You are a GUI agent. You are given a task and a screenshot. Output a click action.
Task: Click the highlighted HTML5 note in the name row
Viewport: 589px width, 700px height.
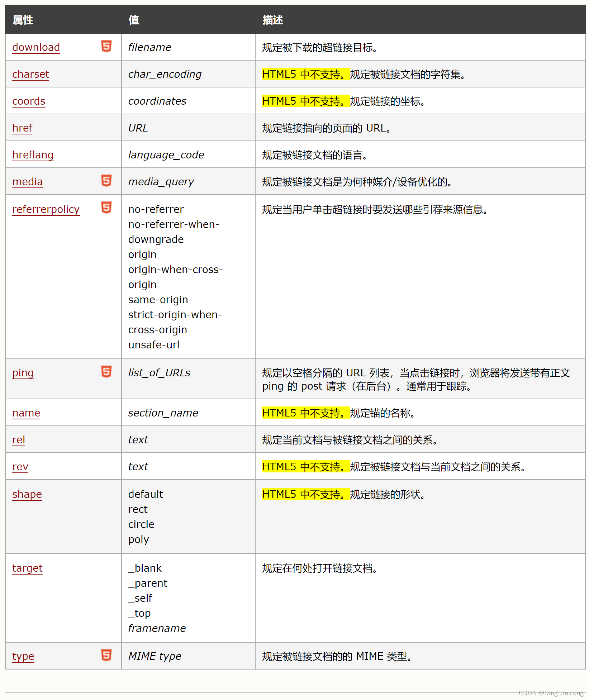306,413
